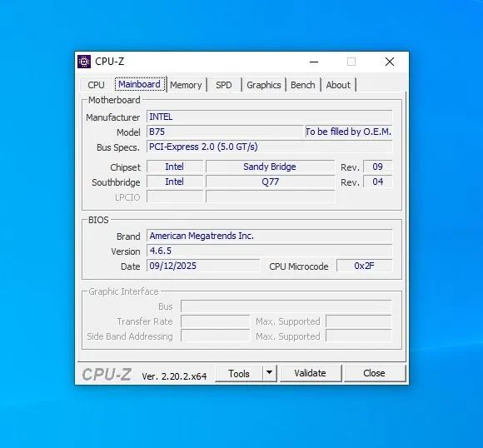This screenshot has width=483, height=448.
Task: Select the Bus Specs PCI-Express 2.0 field
Action: pos(269,147)
